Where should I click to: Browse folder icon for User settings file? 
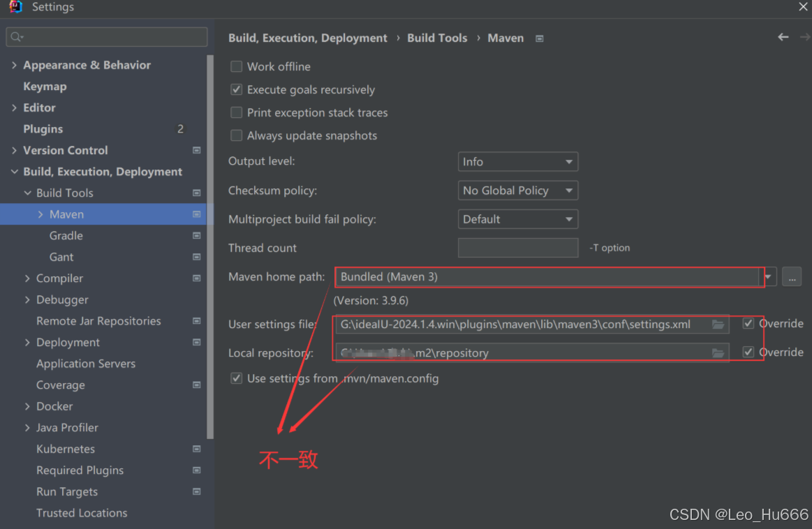click(x=718, y=325)
